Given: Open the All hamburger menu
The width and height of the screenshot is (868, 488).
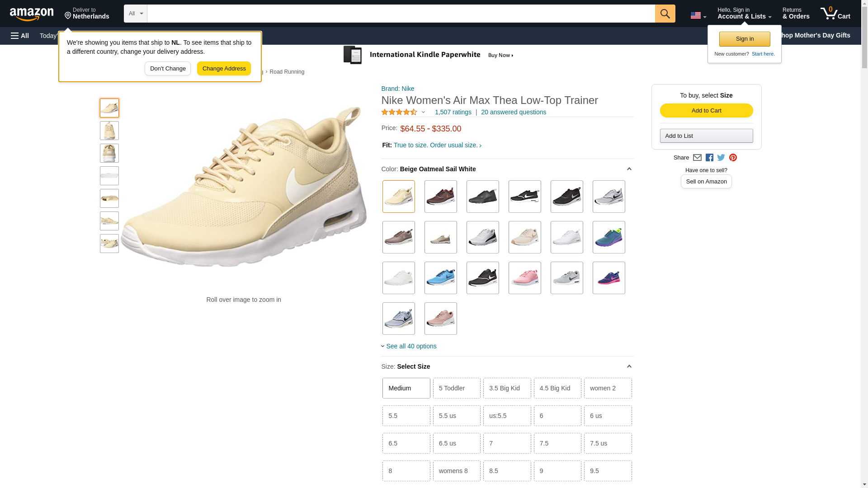Looking at the screenshot, I should [x=20, y=36].
